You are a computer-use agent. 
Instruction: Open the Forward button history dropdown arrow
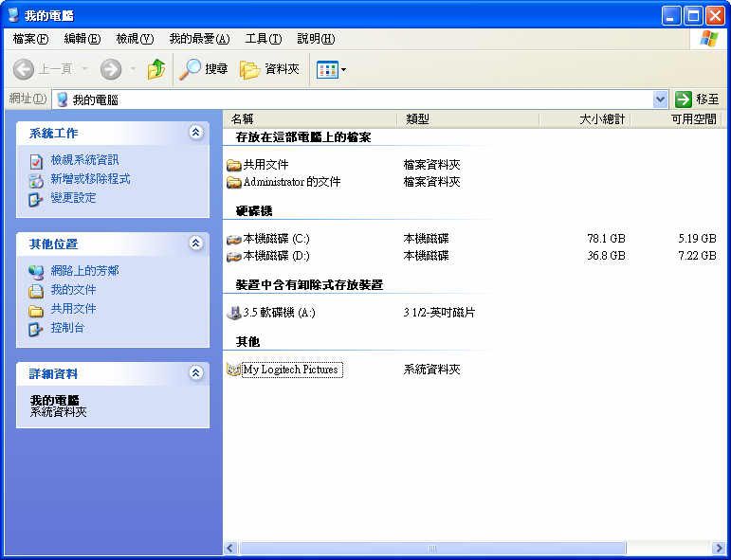point(133,69)
